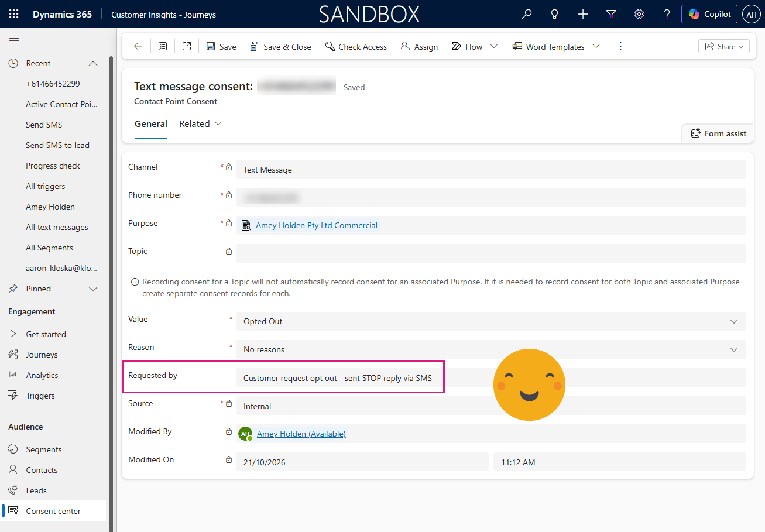Open Consent center in the sidebar
Viewport: 765px width, 532px height.
click(x=54, y=511)
